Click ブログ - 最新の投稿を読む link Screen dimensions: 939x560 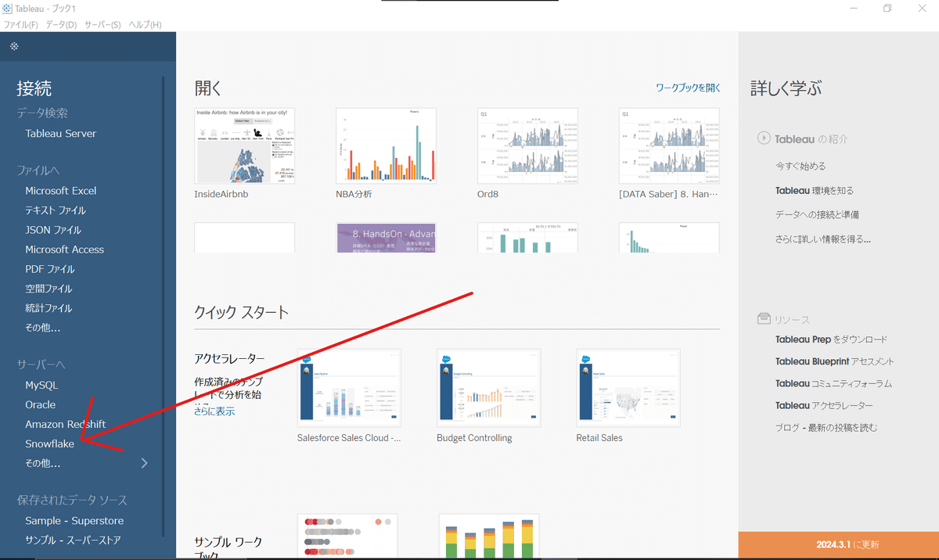click(x=826, y=428)
